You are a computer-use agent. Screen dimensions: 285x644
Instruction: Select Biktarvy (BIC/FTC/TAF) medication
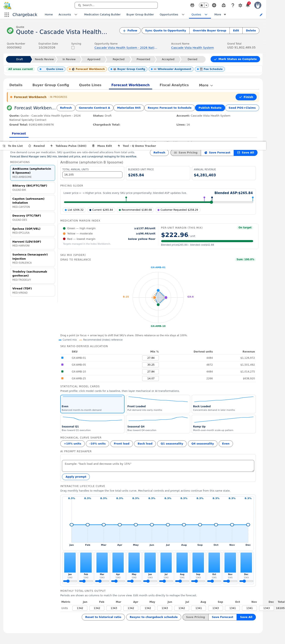point(32,188)
